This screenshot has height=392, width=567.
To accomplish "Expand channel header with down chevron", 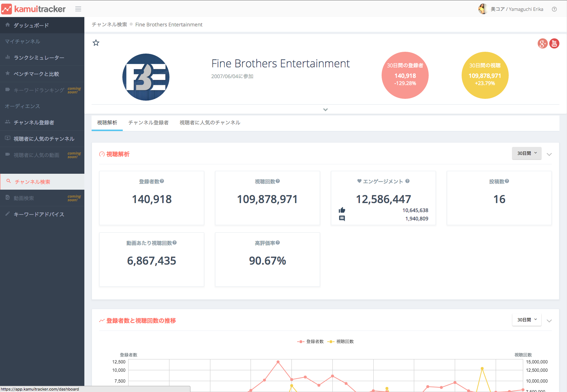I will [x=325, y=110].
